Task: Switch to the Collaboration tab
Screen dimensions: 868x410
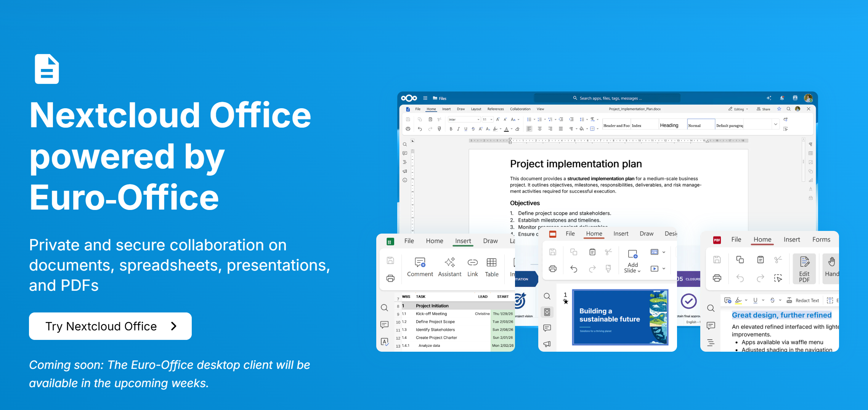Action: [520, 109]
